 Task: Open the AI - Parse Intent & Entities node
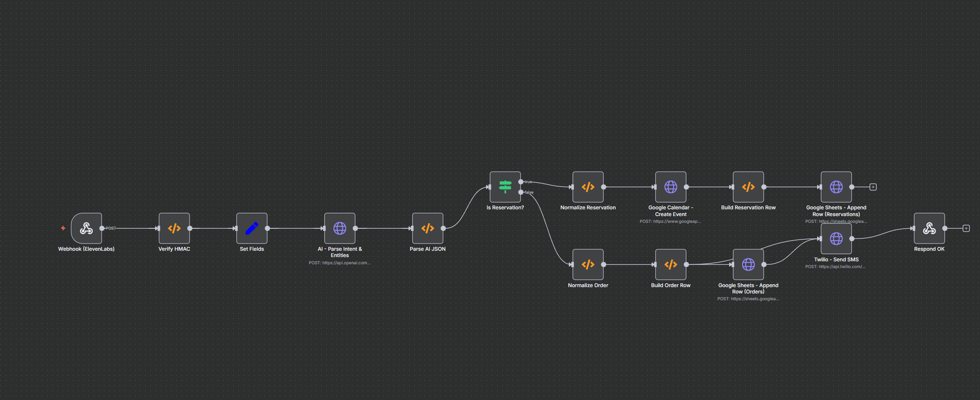click(340, 228)
